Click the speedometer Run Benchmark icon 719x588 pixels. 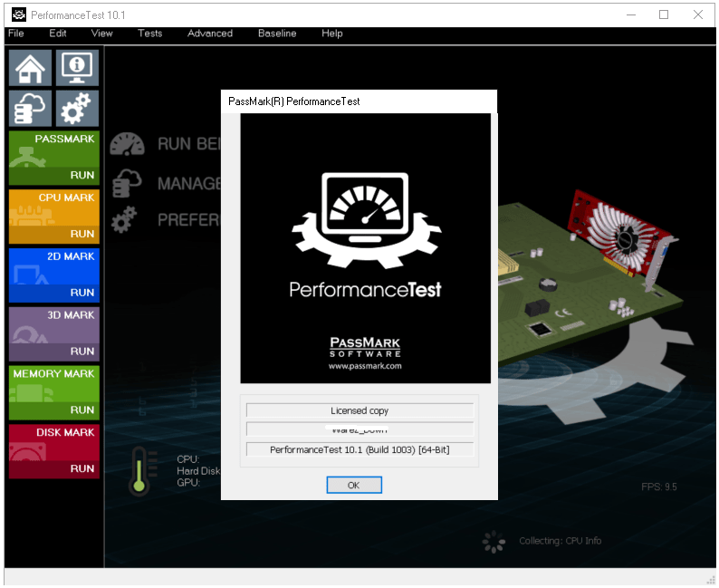click(x=127, y=143)
